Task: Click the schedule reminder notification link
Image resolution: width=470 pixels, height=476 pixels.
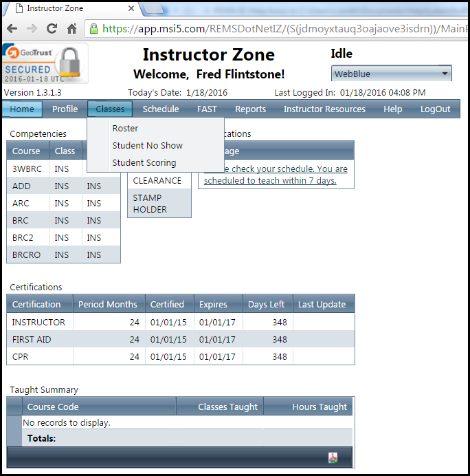Action: point(276,175)
